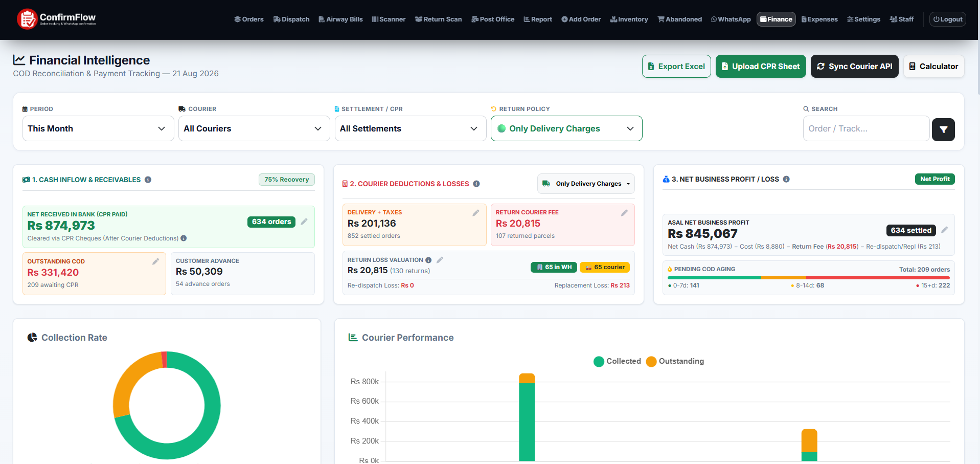980x464 pixels.
Task: Expand Only Delivery Charges dropdown in deductions card
Action: 586,184
